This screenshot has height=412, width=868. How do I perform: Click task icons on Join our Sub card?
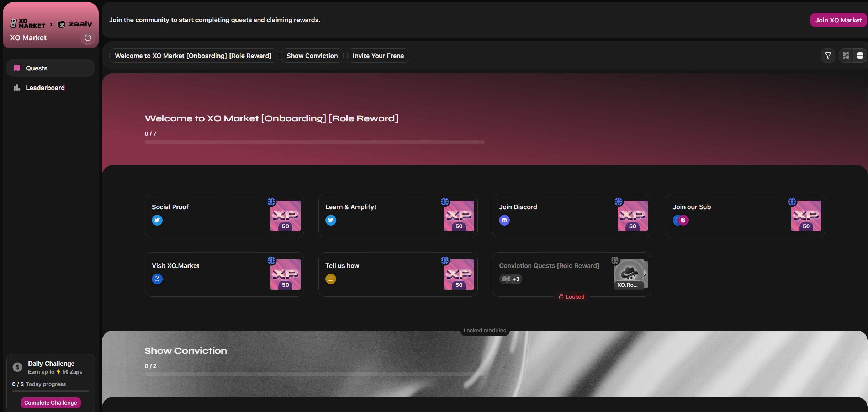click(x=681, y=220)
